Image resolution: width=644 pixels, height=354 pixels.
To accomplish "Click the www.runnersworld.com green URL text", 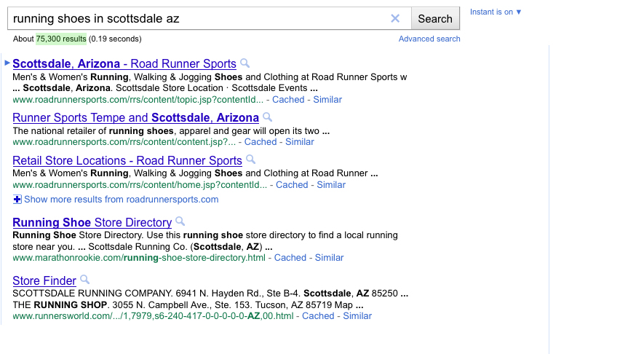I will coord(153,316).
